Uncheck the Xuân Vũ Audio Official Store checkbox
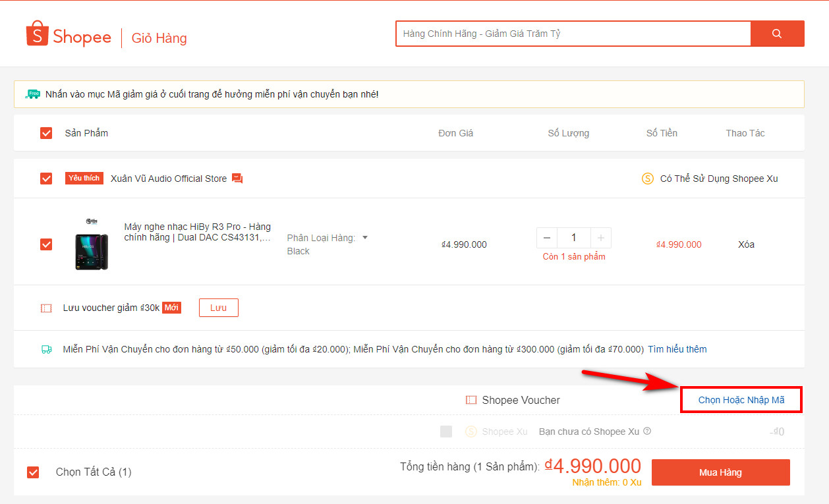Viewport: 829px width, 504px height. click(x=46, y=179)
